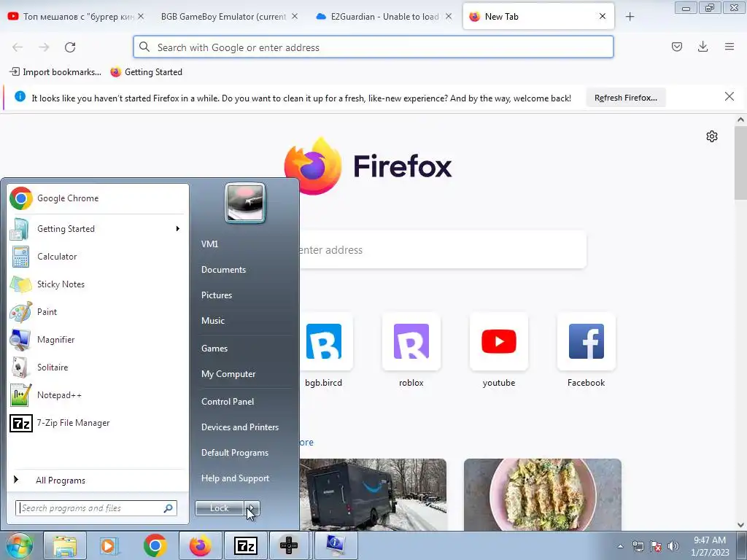747x560 pixels.
Task: Click the Firefox address bar
Action: coord(373,47)
